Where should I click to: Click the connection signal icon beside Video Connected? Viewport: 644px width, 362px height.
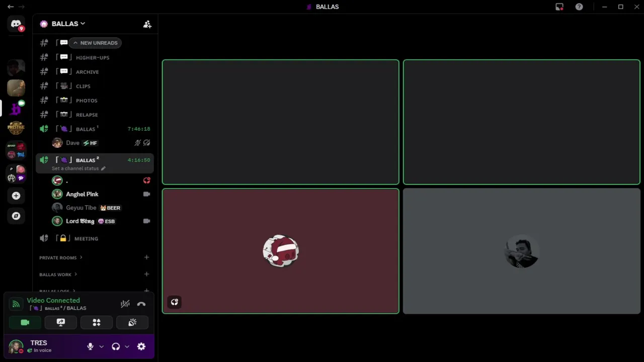[x=16, y=304]
